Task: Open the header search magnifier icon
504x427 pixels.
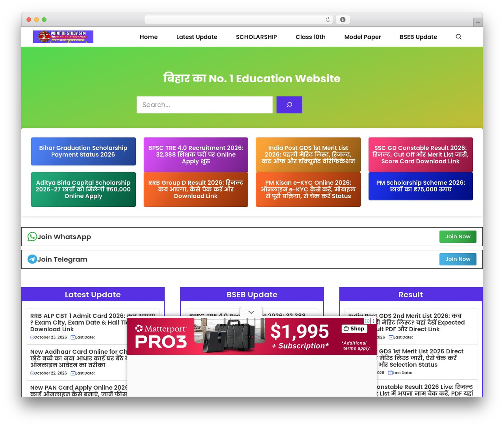Action: click(x=459, y=37)
